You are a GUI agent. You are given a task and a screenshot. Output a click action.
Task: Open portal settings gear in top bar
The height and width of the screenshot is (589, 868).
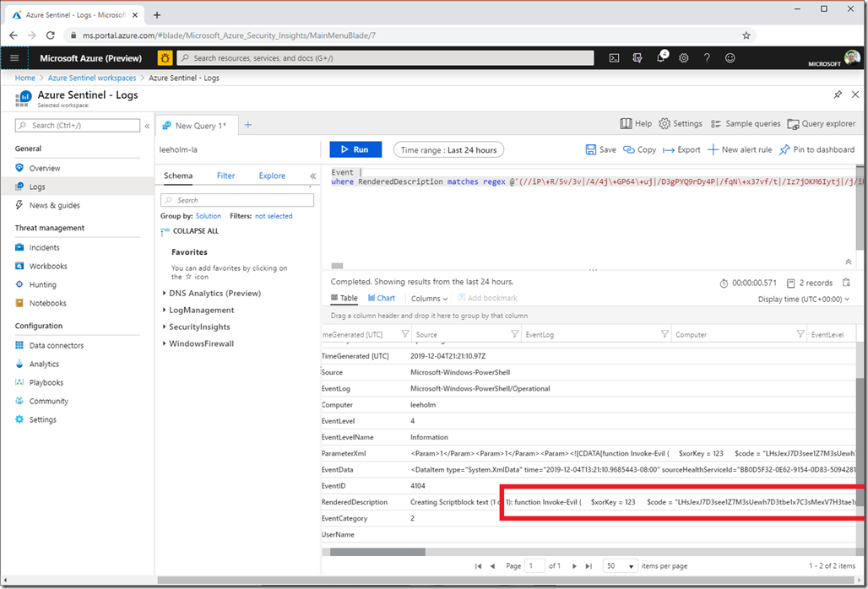[684, 58]
